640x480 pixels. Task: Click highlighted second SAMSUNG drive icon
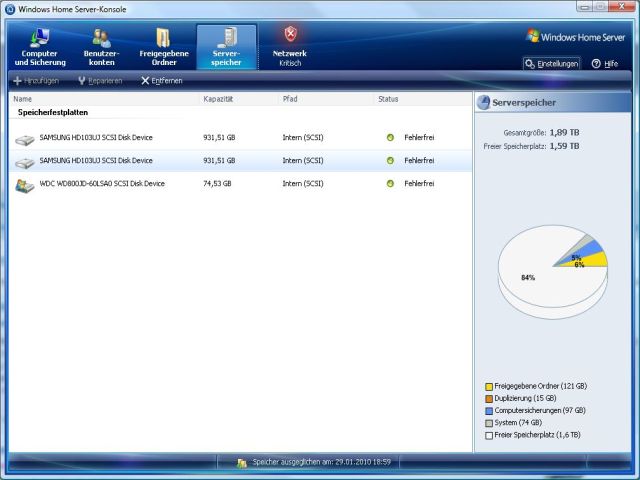25,163
